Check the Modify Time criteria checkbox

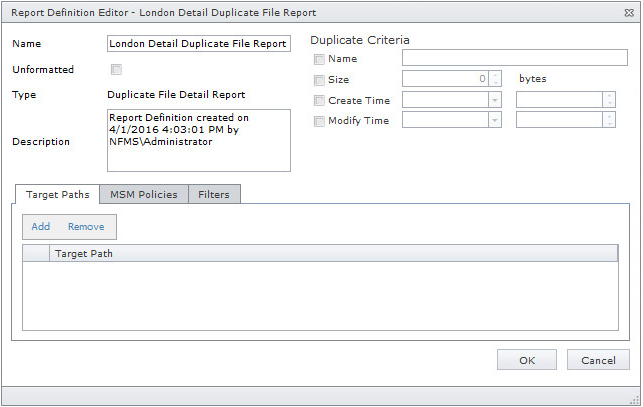coord(319,121)
